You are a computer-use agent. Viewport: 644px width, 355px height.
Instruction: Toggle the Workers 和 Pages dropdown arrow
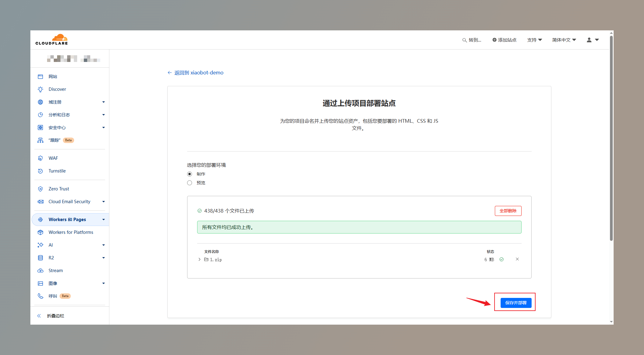104,220
